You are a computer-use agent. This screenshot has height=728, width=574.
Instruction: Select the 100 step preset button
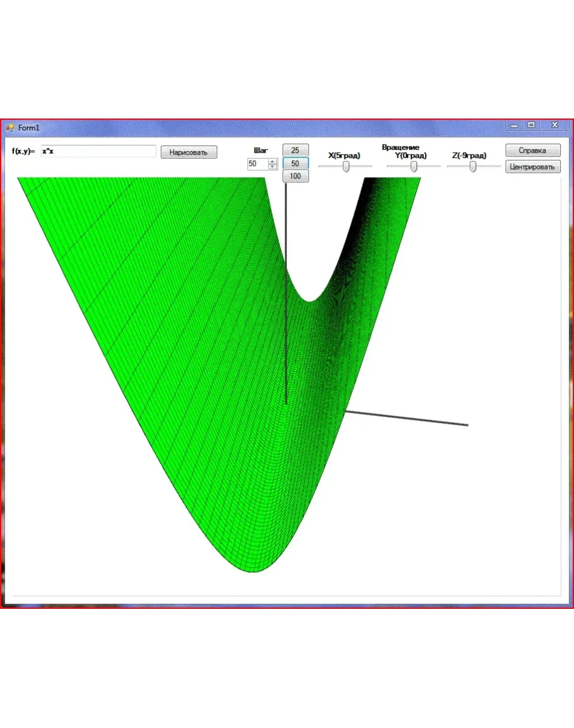(x=295, y=176)
